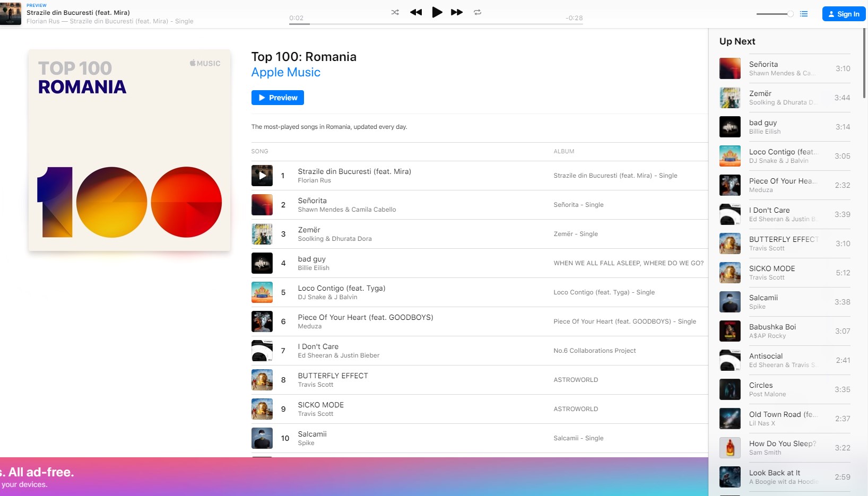Toggle shuffle playback mode
The image size is (868, 496).
coord(395,12)
